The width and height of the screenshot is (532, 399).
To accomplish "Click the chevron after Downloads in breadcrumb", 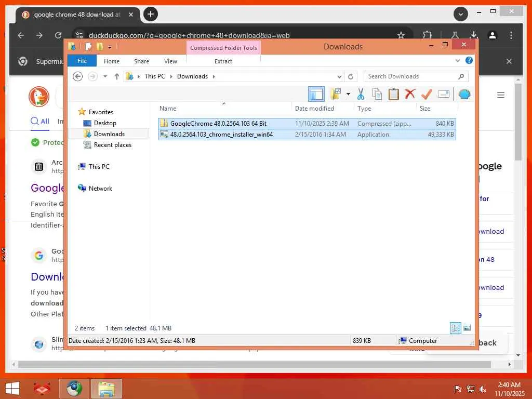I will [x=214, y=76].
